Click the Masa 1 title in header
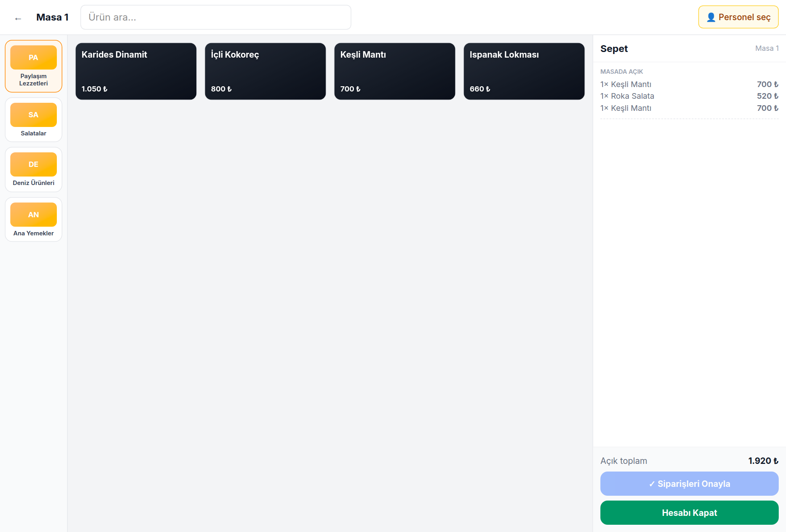This screenshot has width=786, height=532. coord(52,17)
